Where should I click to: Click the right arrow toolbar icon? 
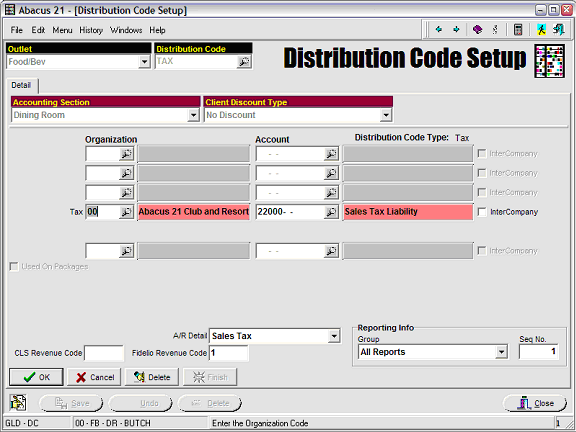456,29
